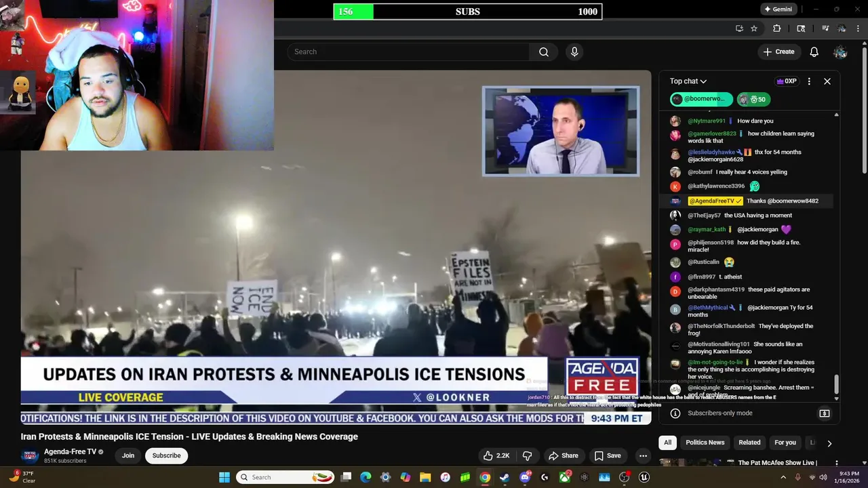Show more filter chips with right chevron
868x488 pixels.
(829, 443)
